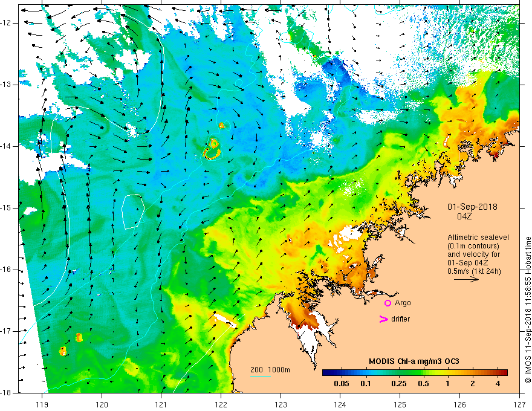Click the velocity scale arrow in legend
The image size is (532, 411).
pos(466,279)
